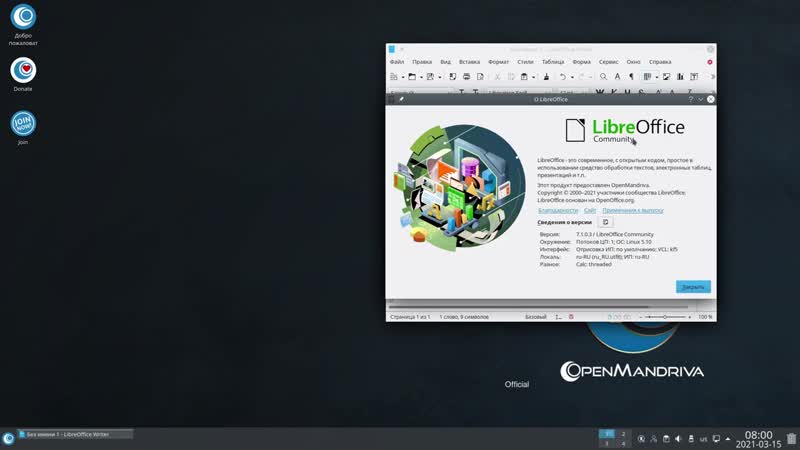Expand the Undo history dropdown arrow
Viewport: 800px width, 450px height.
(x=572, y=77)
